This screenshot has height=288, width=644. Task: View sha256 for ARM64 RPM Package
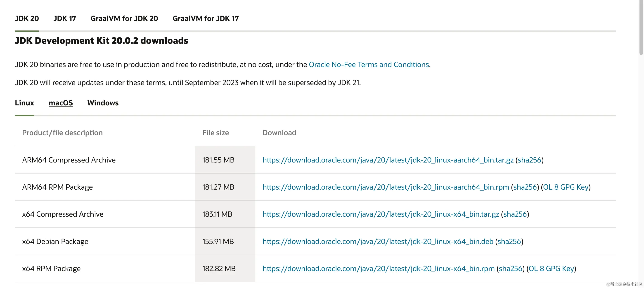coord(525,187)
